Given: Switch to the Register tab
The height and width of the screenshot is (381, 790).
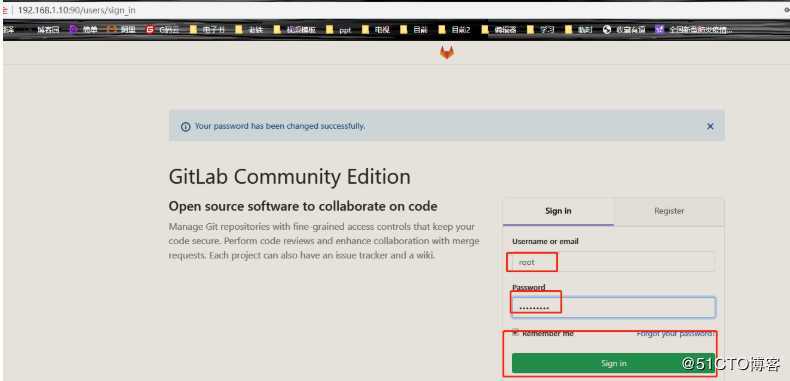Looking at the screenshot, I should point(669,211).
